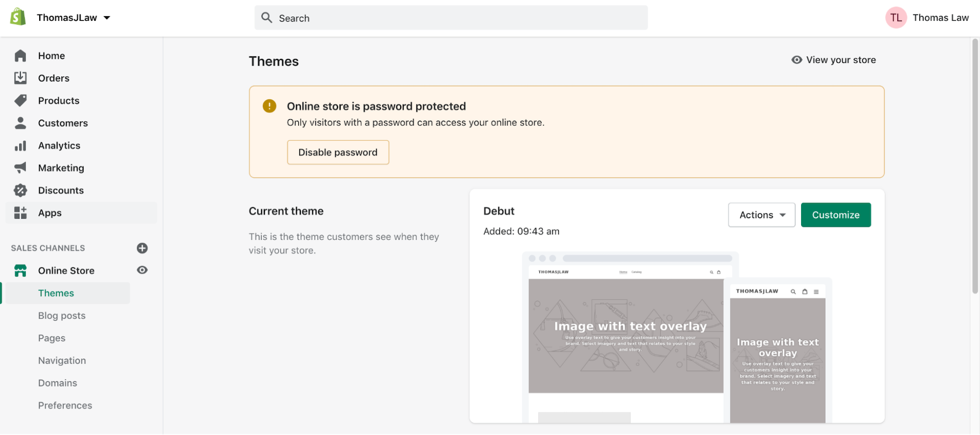The height and width of the screenshot is (435, 980).
Task: Expand the Actions dropdown for Debut theme
Action: [761, 215]
